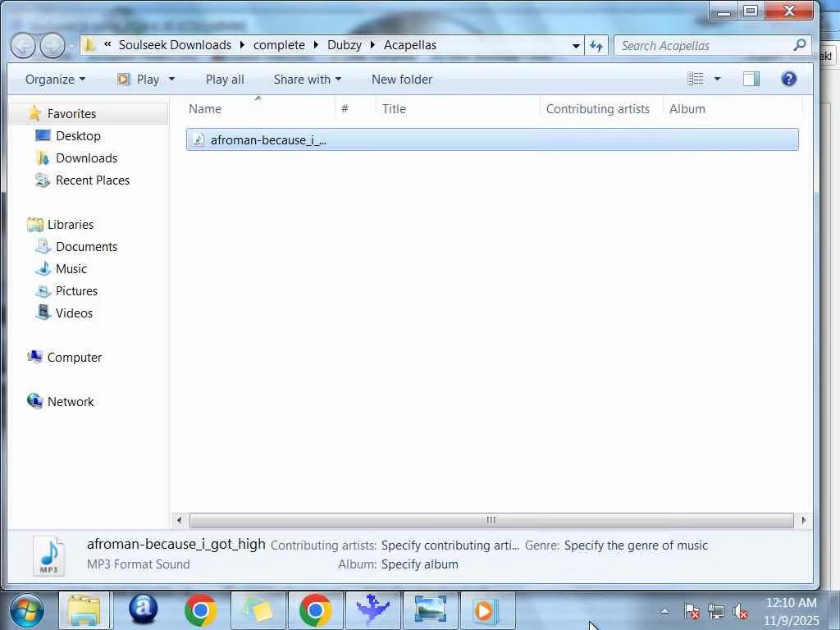Open Music library
This screenshot has width=840, height=630.
pos(71,269)
